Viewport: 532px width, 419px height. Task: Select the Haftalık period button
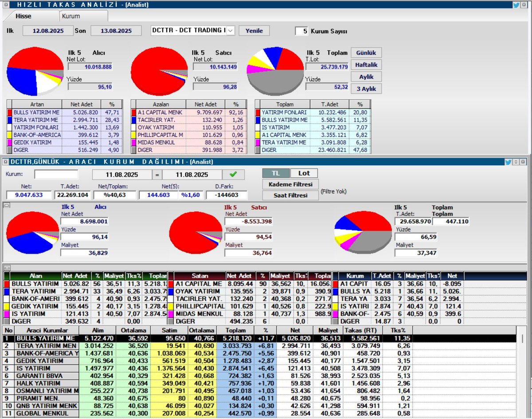[366, 65]
